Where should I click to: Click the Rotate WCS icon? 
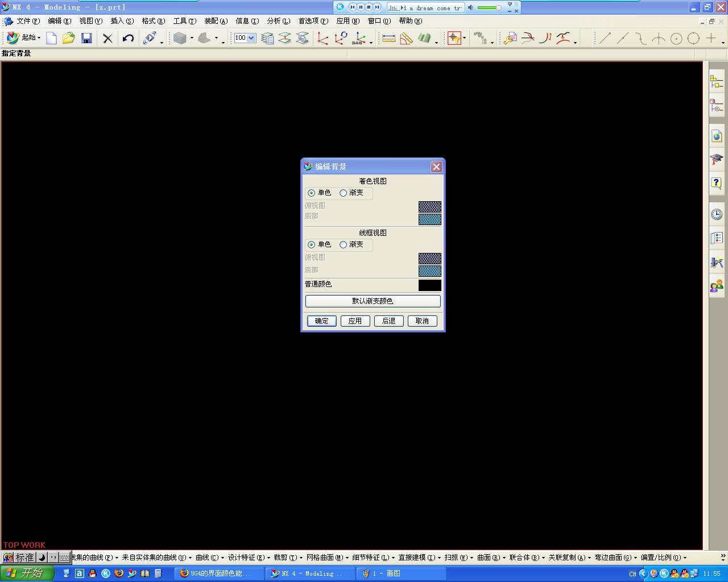[x=341, y=38]
